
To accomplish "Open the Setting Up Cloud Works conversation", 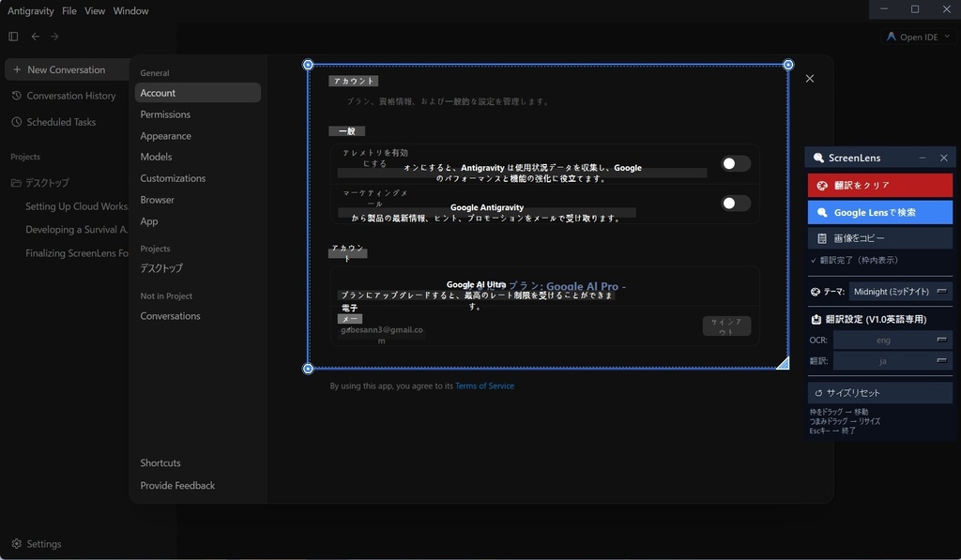I will click(77, 206).
